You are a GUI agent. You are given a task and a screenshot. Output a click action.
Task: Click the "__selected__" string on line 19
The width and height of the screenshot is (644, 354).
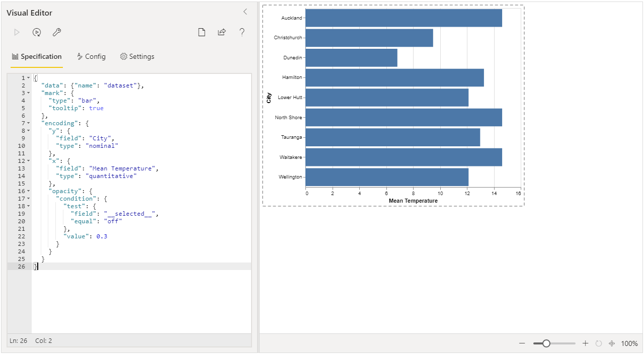[129, 214]
